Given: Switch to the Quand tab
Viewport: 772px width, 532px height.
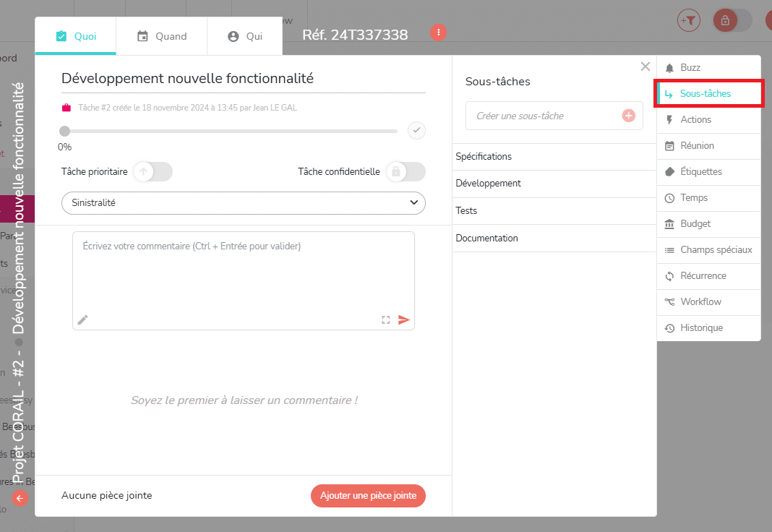Looking at the screenshot, I should [161, 36].
